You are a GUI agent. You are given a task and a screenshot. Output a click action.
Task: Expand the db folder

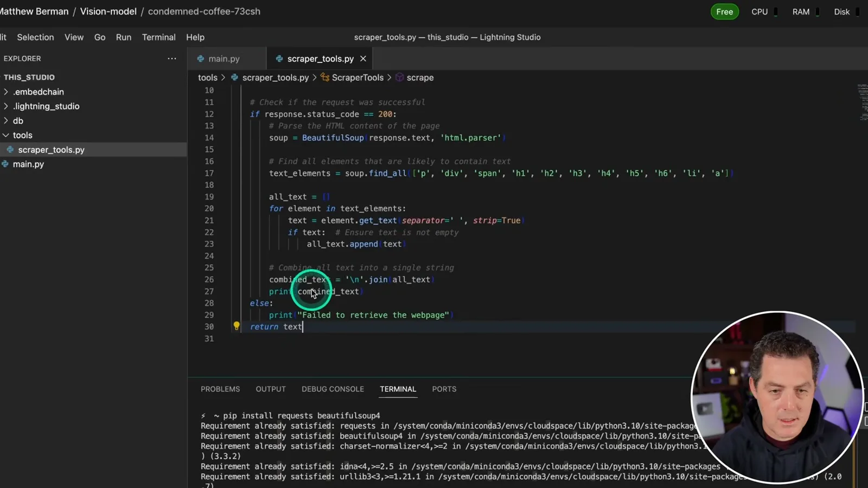tap(6, 120)
